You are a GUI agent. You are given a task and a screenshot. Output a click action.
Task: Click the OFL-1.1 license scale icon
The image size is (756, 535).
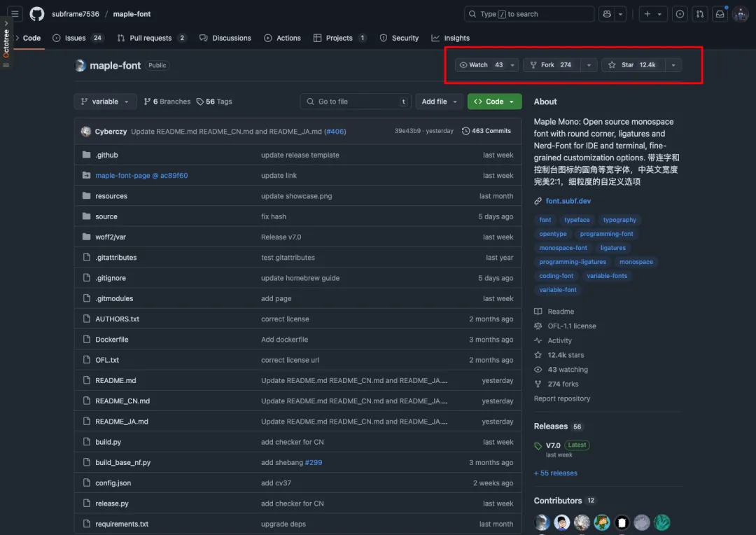[538, 326]
